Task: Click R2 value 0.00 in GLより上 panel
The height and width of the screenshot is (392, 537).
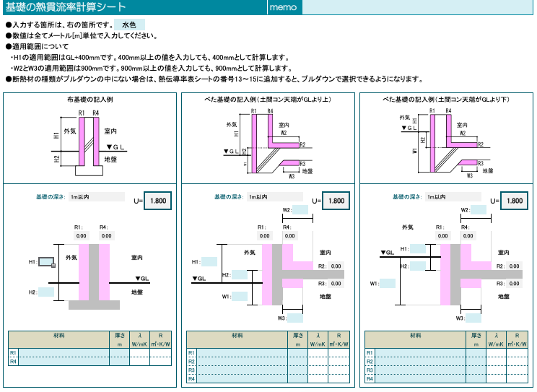Action: point(336,266)
